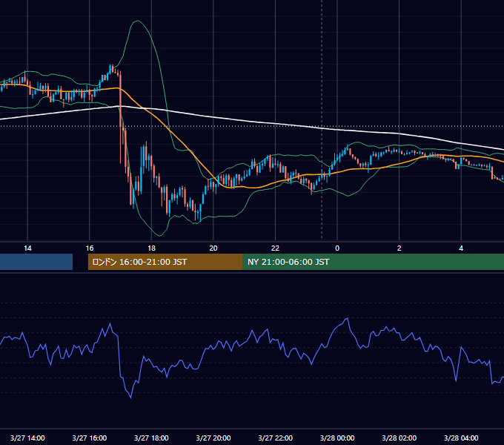Viewport: 504px width, 445px height.
Task: Click the '3/27 20:00' date label
Action: (213, 438)
